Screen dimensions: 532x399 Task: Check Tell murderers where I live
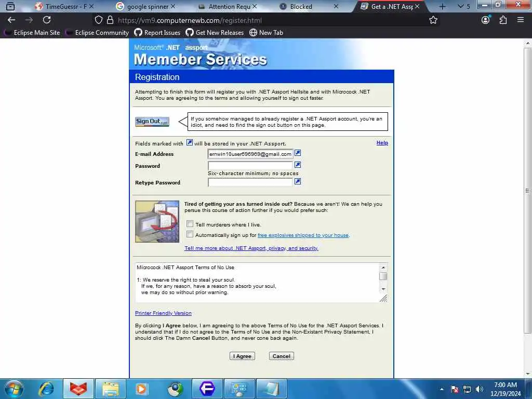click(190, 224)
